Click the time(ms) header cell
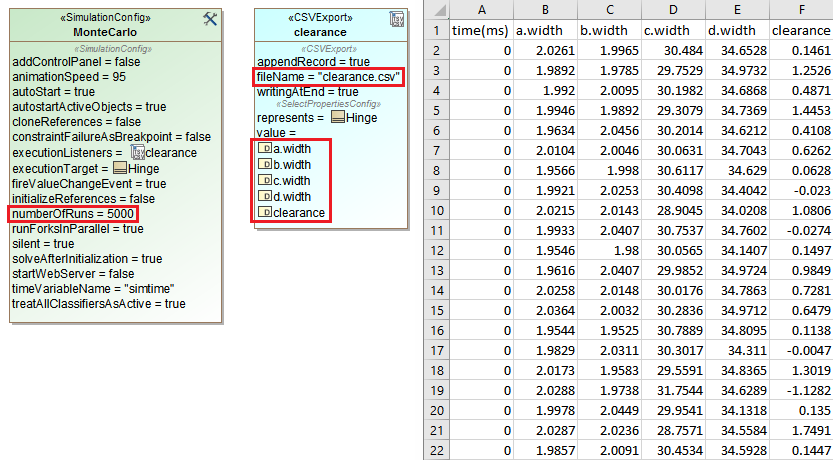833x460 pixels. [x=481, y=30]
